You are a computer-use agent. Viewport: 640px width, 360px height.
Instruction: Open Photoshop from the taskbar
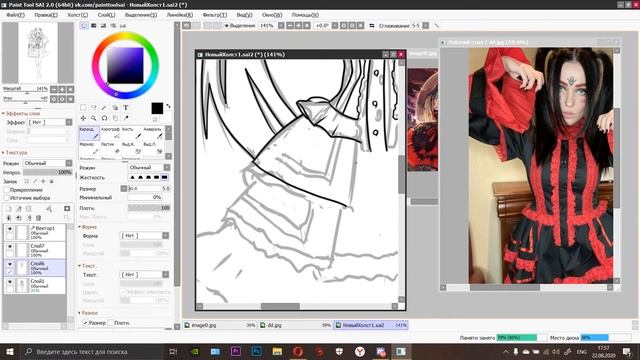(256, 351)
